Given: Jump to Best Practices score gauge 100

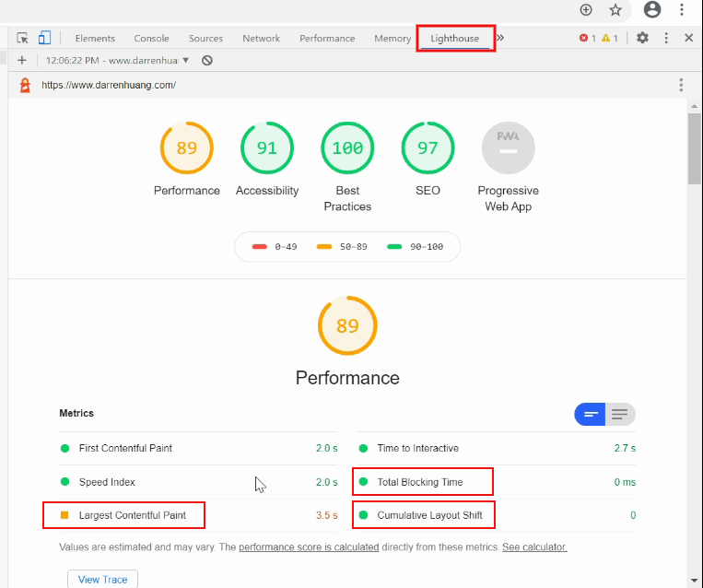Looking at the screenshot, I should (x=347, y=148).
